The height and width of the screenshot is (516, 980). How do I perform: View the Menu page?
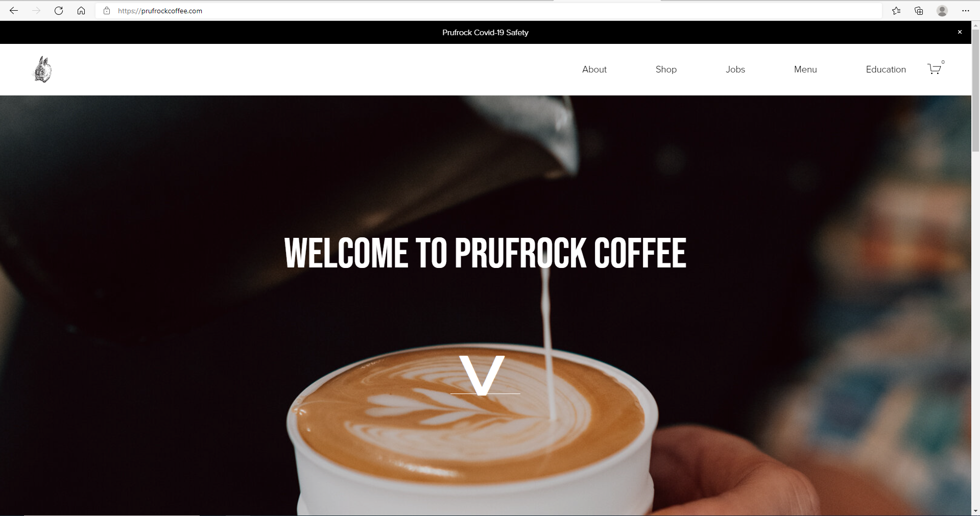click(x=805, y=69)
